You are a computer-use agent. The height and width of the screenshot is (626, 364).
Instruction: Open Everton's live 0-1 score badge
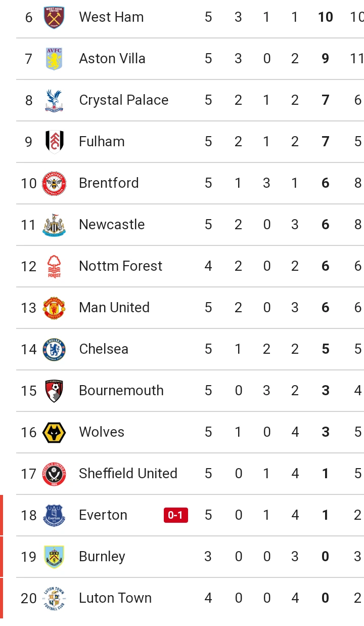click(x=176, y=515)
